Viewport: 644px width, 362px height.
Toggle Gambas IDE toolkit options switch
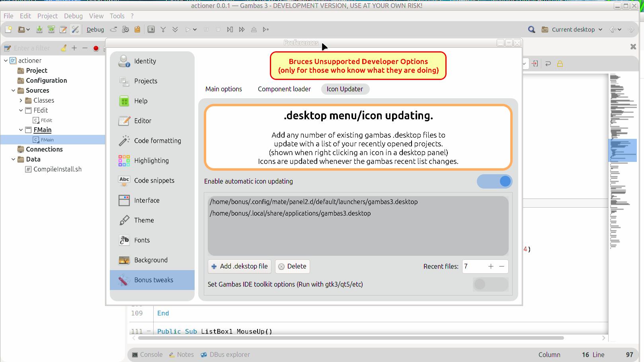490,284
